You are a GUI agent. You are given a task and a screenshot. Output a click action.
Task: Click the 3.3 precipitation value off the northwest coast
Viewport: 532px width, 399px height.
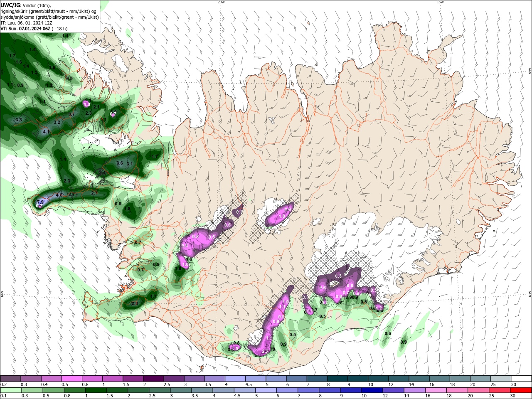coord(18,120)
